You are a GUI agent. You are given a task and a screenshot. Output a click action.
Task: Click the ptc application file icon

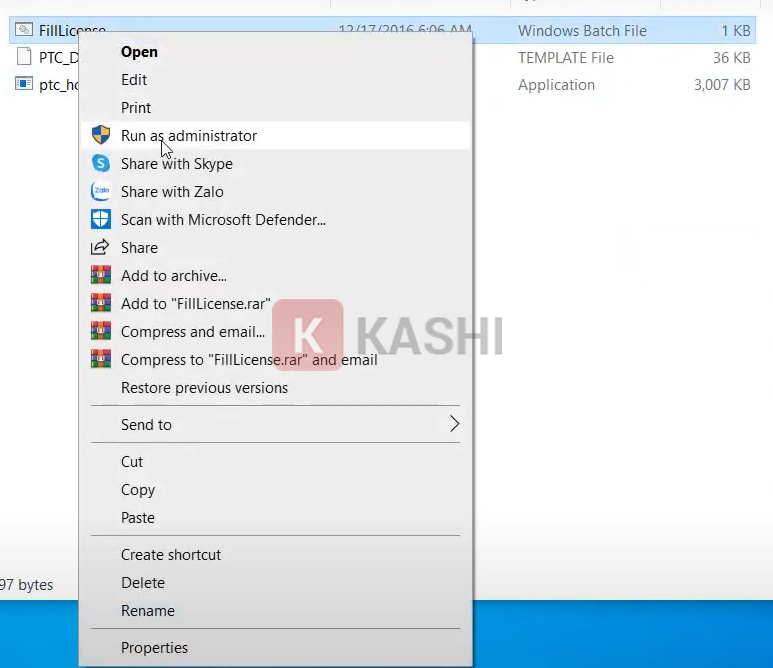pos(24,85)
